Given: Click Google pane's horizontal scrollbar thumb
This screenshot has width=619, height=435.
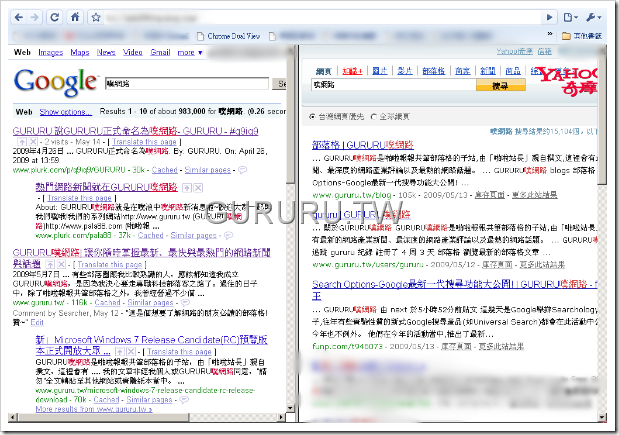Looking at the screenshot, I should 104,417.
